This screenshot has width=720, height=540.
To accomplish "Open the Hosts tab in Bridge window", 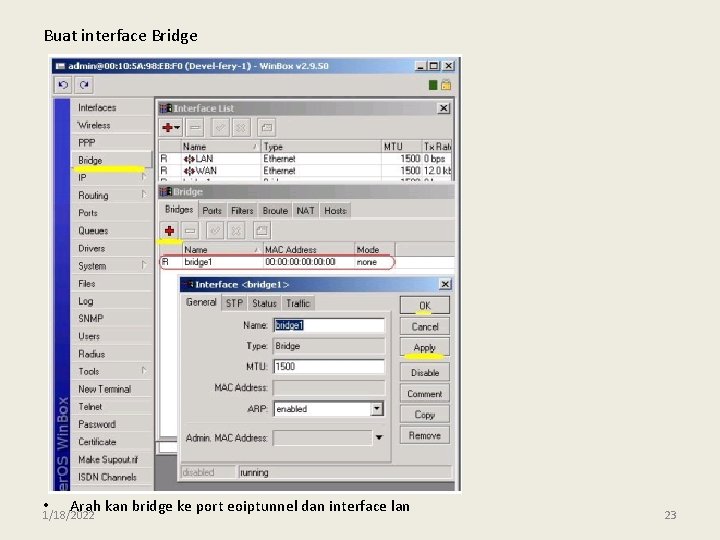I will 335,211.
